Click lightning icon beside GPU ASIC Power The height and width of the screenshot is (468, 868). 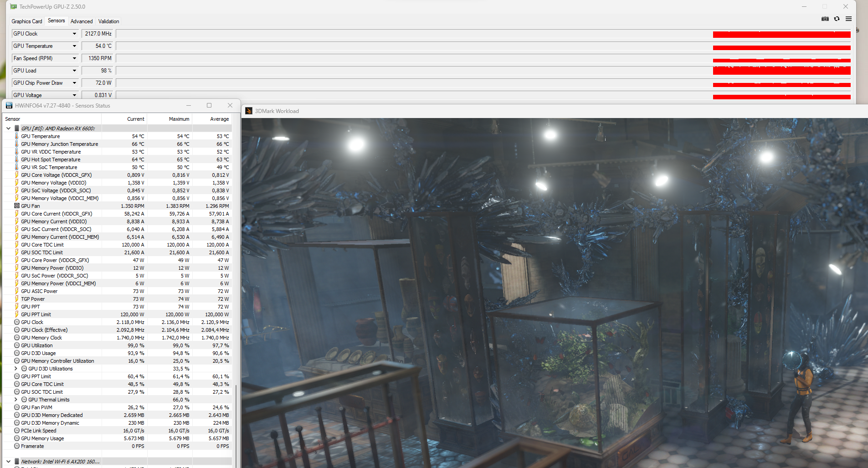pyautogui.click(x=17, y=291)
